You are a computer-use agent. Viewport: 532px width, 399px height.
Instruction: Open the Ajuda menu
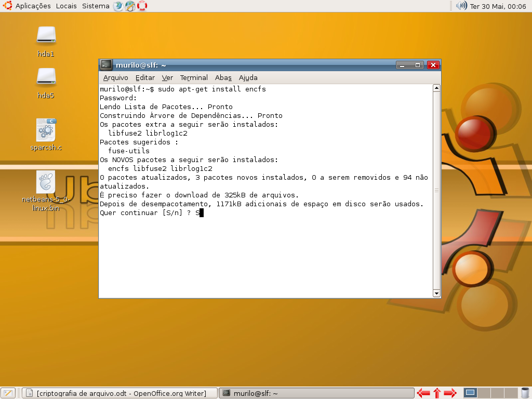point(248,78)
